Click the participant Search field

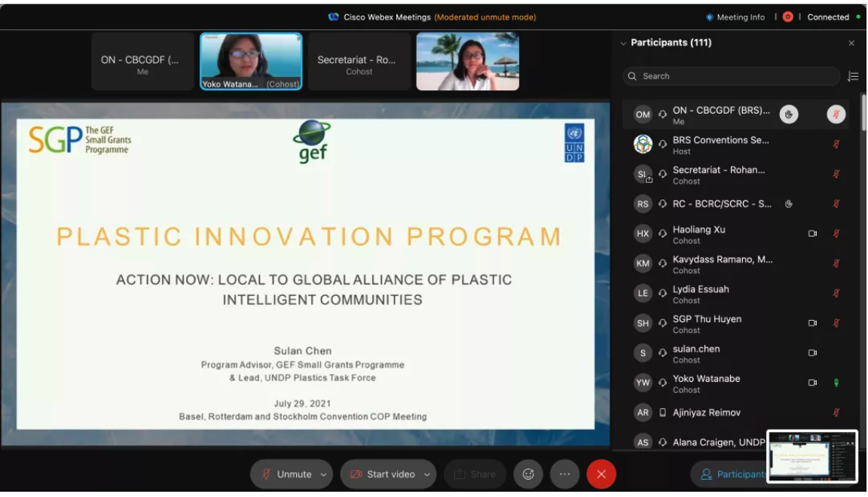pos(731,76)
